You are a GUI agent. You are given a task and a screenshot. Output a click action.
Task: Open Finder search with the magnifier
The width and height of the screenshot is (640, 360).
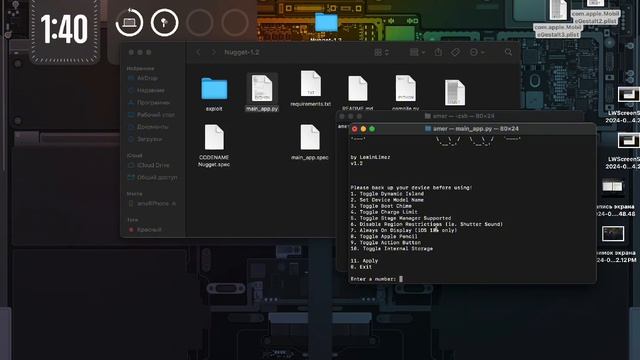point(508,52)
